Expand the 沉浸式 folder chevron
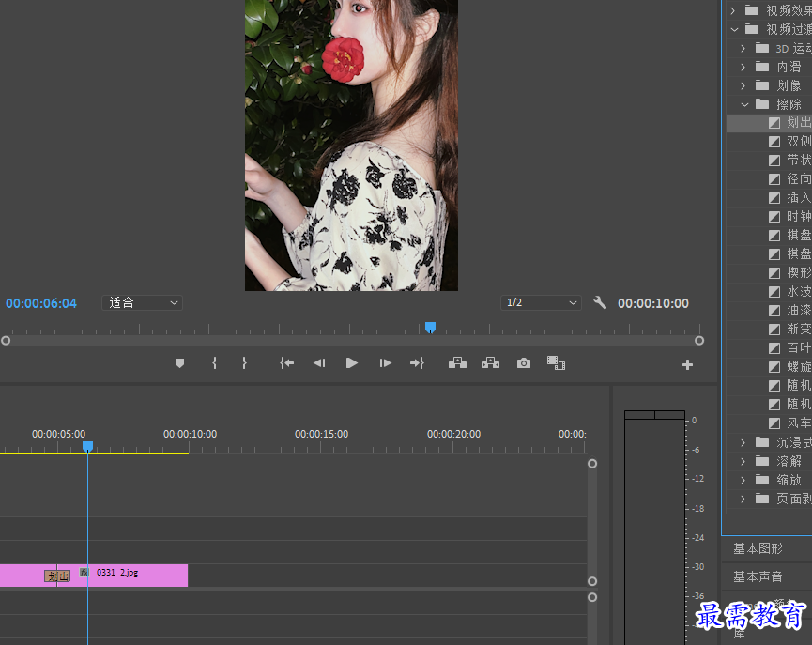The image size is (812, 645). click(x=743, y=442)
